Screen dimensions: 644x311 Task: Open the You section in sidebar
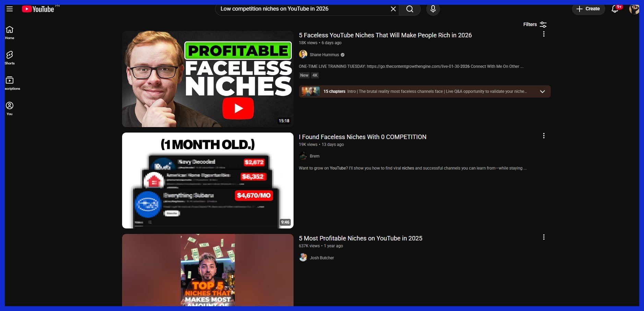[x=10, y=108]
